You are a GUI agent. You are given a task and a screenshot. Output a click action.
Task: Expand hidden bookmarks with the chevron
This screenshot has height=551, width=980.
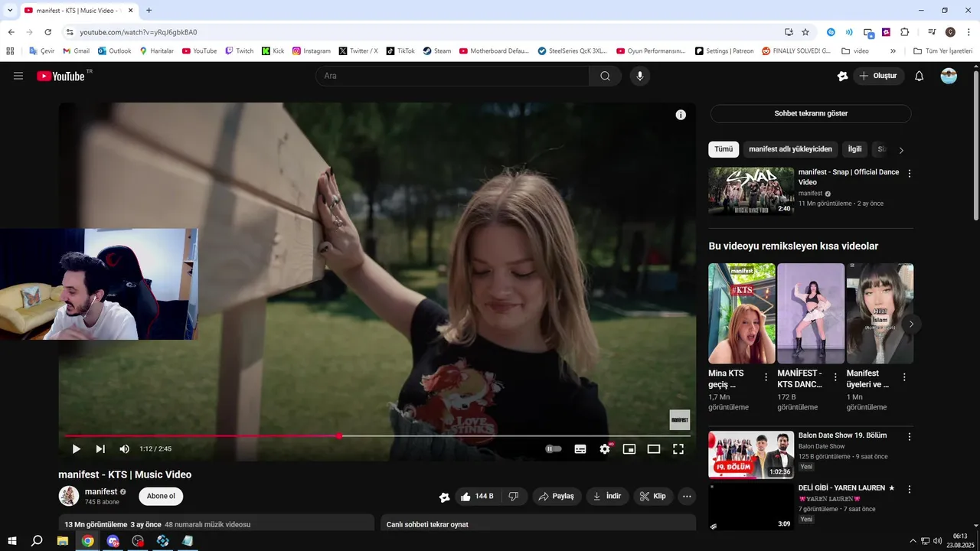pyautogui.click(x=893, y=51)
